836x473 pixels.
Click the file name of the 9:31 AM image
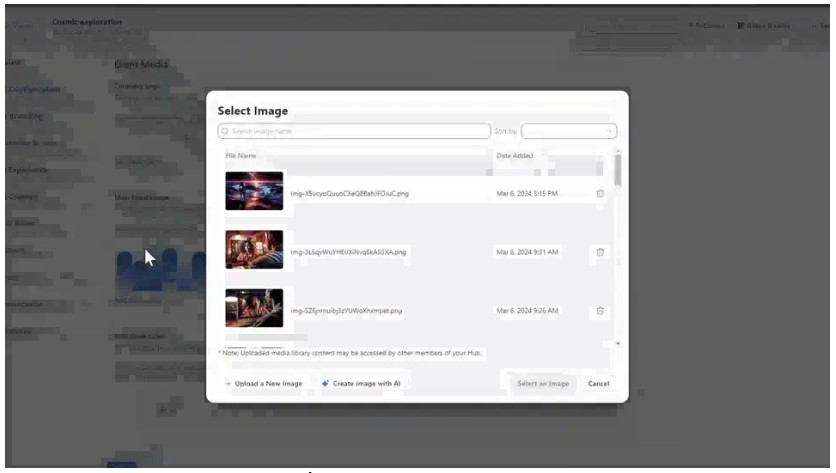pyautogui.click(x=348, y=252)
